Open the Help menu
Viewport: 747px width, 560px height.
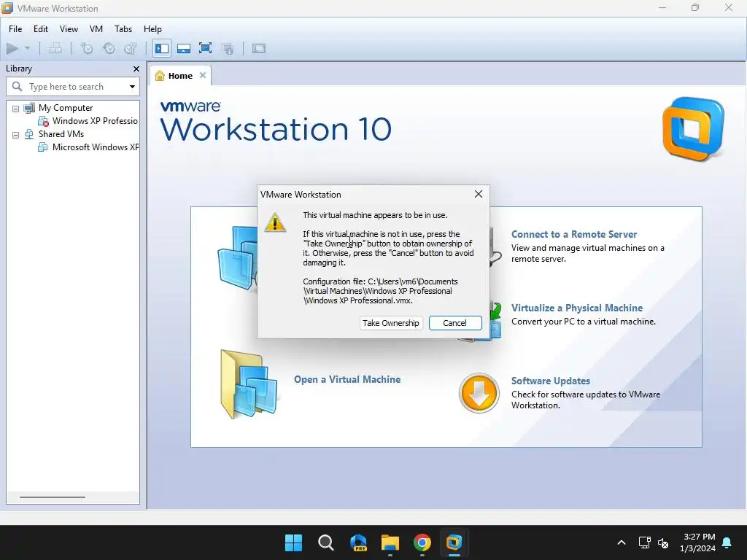[152, 29]
